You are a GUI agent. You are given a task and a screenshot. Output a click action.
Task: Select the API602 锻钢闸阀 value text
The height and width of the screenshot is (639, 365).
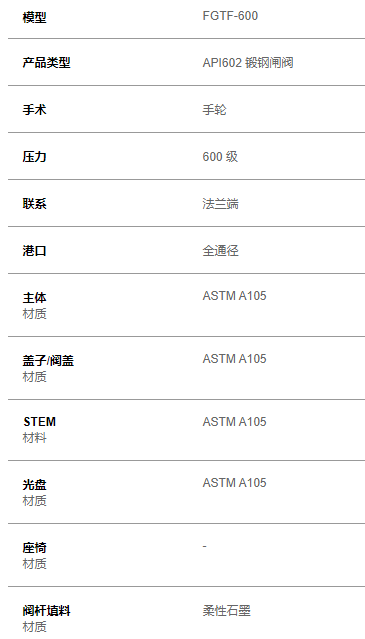click(248, 63)
